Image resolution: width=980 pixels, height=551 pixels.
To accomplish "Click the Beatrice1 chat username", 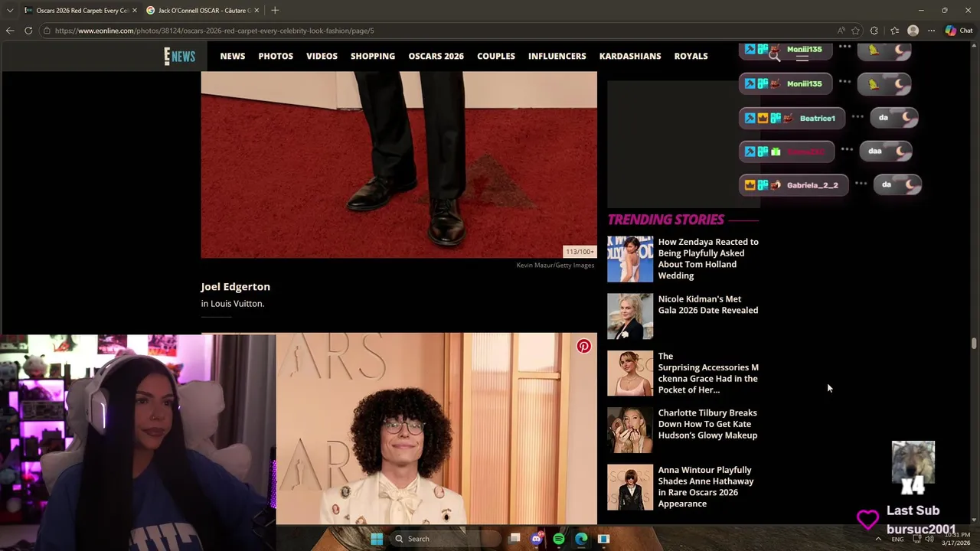I will [817, 119].
